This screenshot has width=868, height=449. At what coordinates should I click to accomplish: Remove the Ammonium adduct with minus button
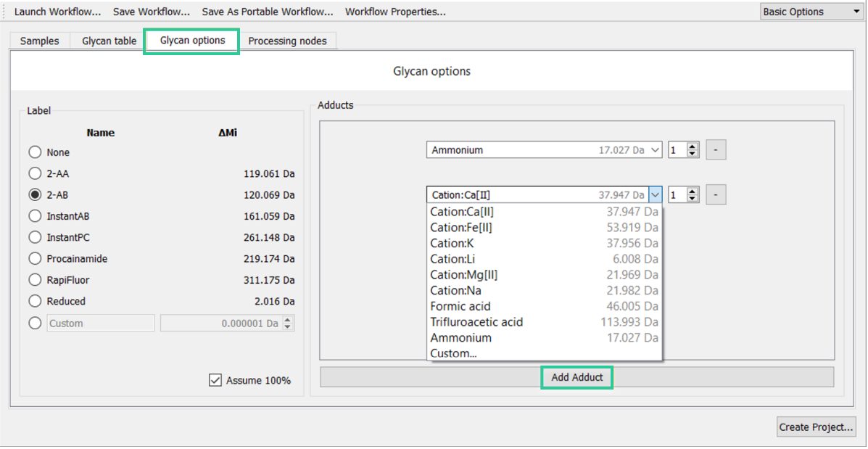click(x=716, y=149)
